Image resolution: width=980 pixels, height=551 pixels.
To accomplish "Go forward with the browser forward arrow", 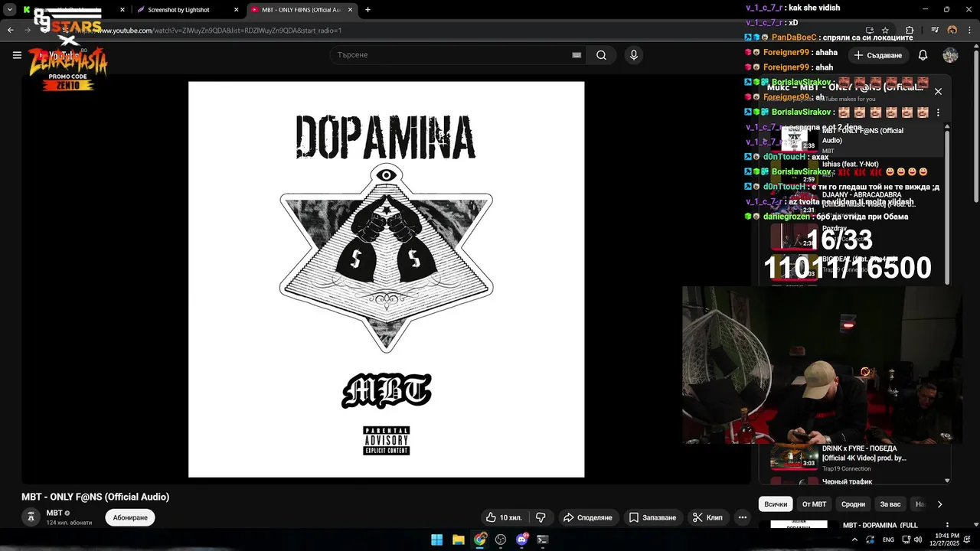I will coord(28,31).
